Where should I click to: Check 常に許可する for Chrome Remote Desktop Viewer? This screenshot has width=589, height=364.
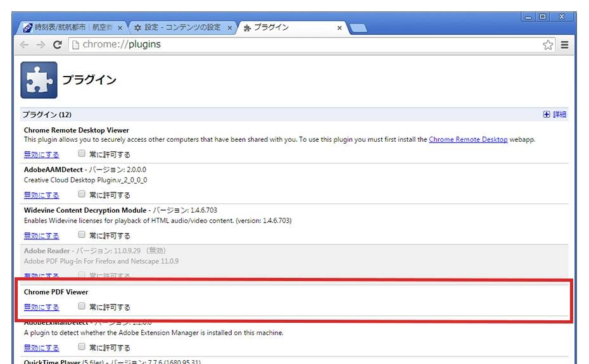click(82, 153)
